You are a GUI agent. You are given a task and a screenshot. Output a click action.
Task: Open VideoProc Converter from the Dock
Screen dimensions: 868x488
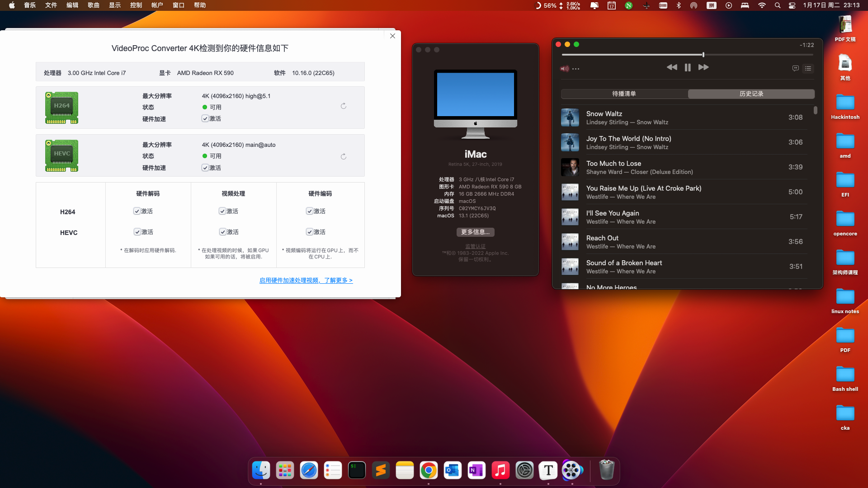572,470
